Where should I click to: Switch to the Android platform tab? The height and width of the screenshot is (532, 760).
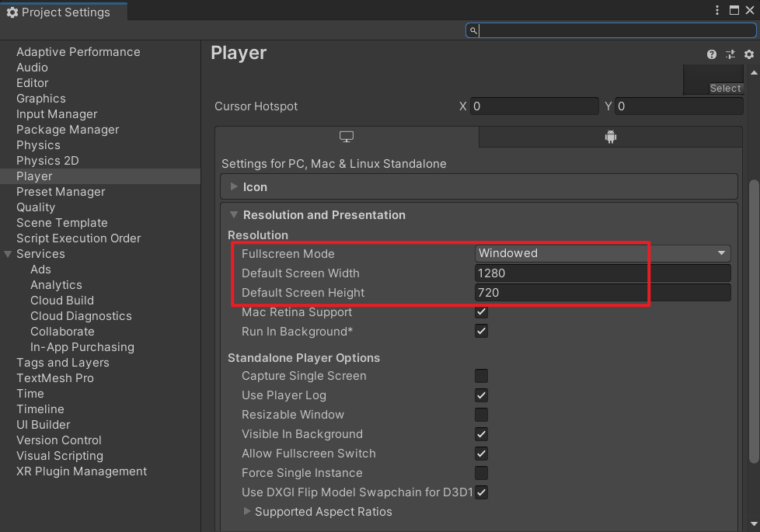coord(611,137)
